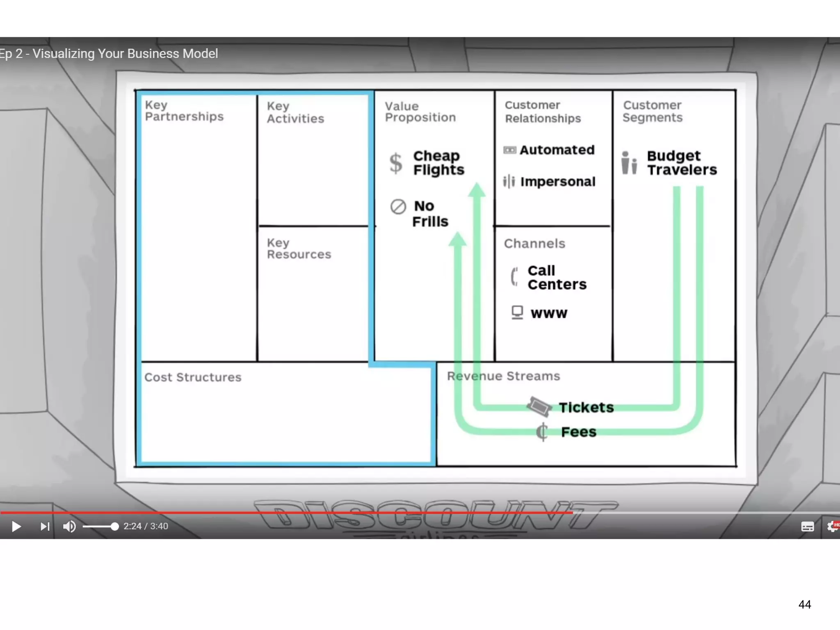
Task: Adjust the volume slider handle
Action: pyautogui.click(x=114, y=526)
